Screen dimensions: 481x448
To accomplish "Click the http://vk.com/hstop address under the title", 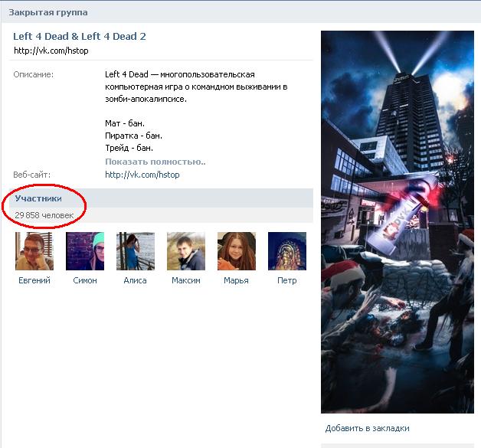I will point(51,51).
